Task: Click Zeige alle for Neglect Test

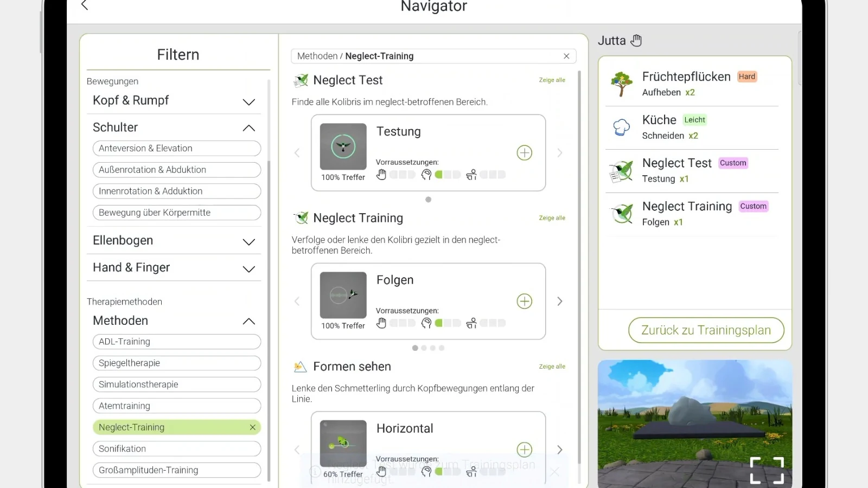Action: pyautogui.click(x=552, y=80)
